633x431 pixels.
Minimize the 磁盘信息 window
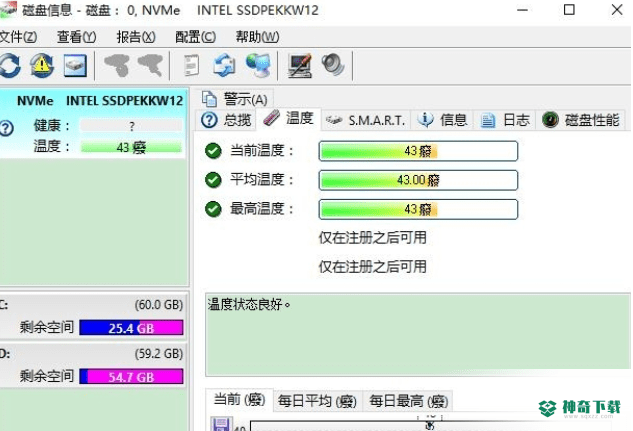coord(522,10)
